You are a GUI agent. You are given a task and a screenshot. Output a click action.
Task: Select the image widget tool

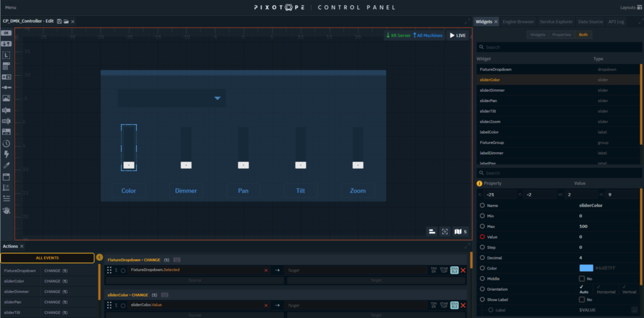click(x=6, y=98)
